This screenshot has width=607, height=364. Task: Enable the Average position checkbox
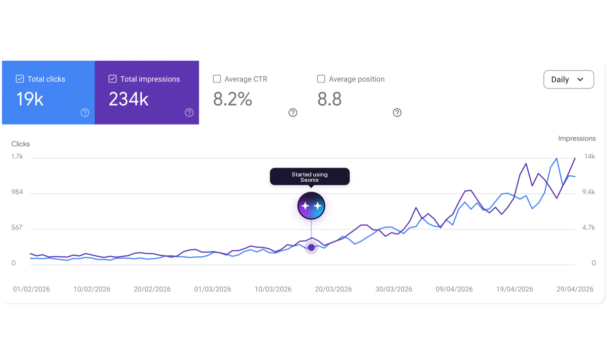pos(321,79)
